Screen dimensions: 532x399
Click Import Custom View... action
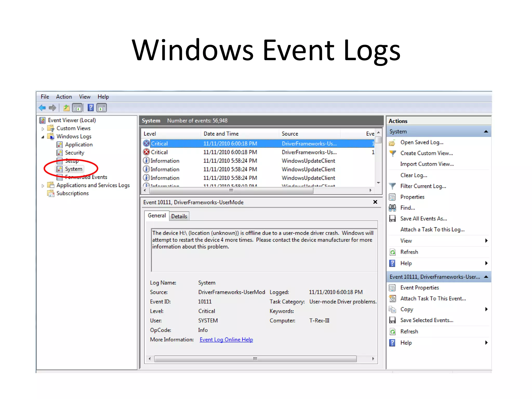[427, 164]
